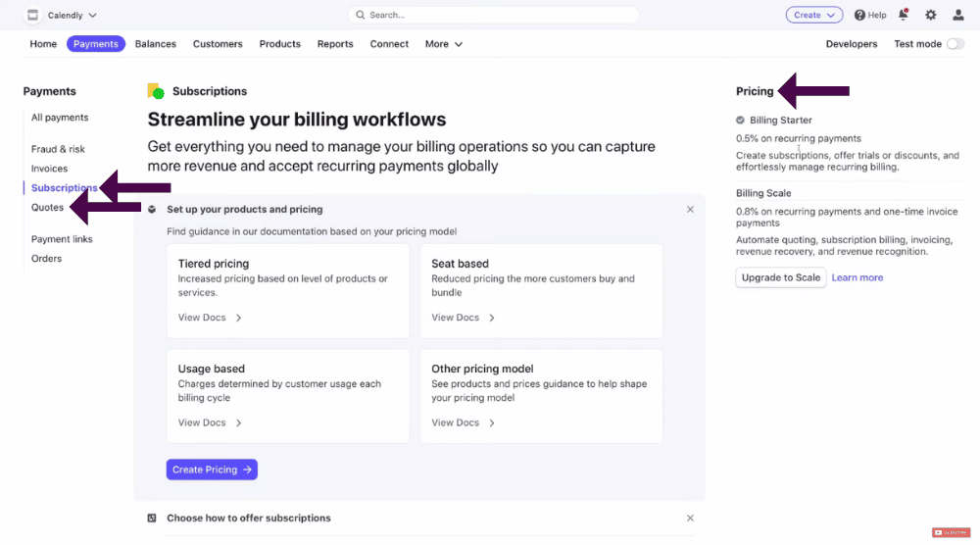Click the Other pricing model card title
Viewport: 980px width, 545px height.
[482, 369]
